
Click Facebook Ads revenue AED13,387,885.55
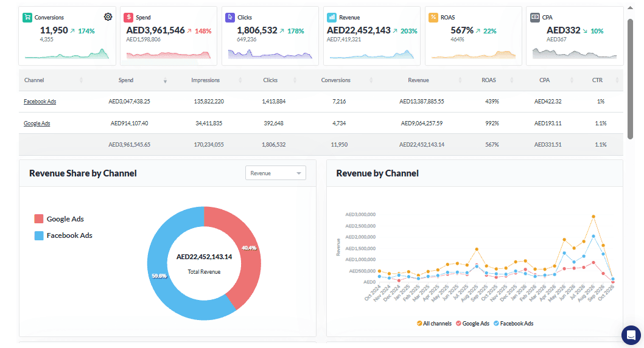point(422,102)
